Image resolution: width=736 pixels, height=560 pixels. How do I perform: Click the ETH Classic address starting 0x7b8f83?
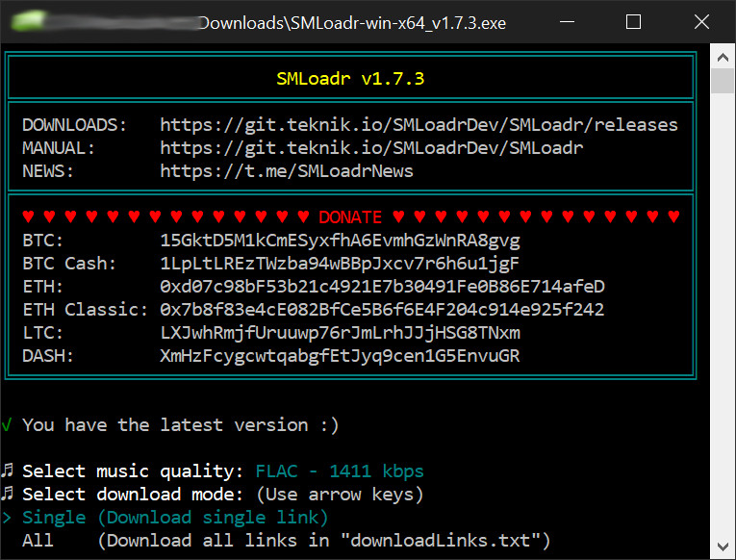(x=382, y=310)
